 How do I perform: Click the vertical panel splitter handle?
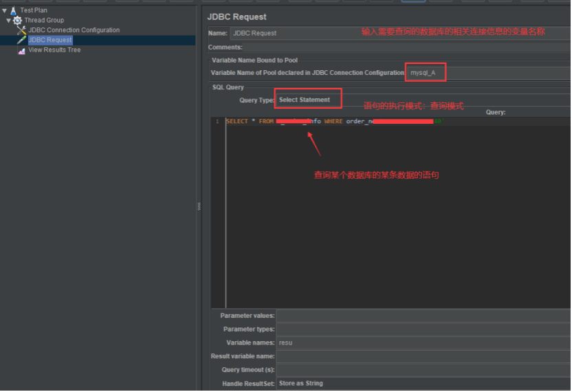(199, 206)
